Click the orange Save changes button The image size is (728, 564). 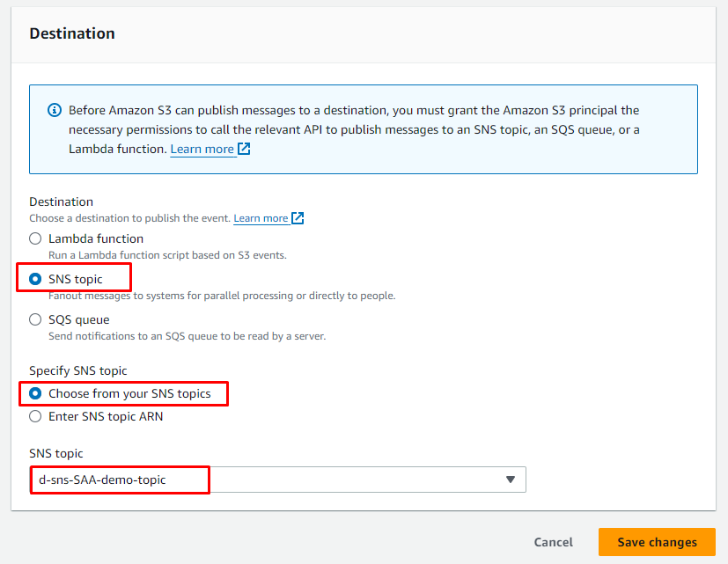pyautogui.click(x=657, y=542)
